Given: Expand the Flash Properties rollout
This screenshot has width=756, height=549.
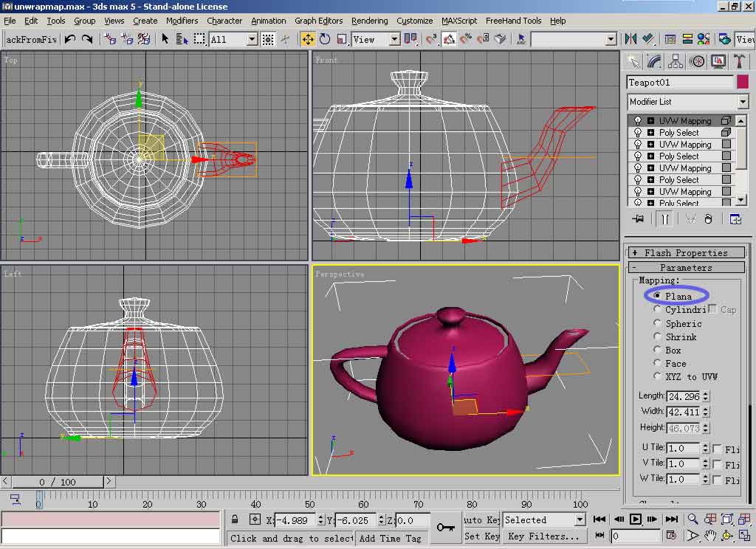Looking at the screenshot, I should pos(686,252).
